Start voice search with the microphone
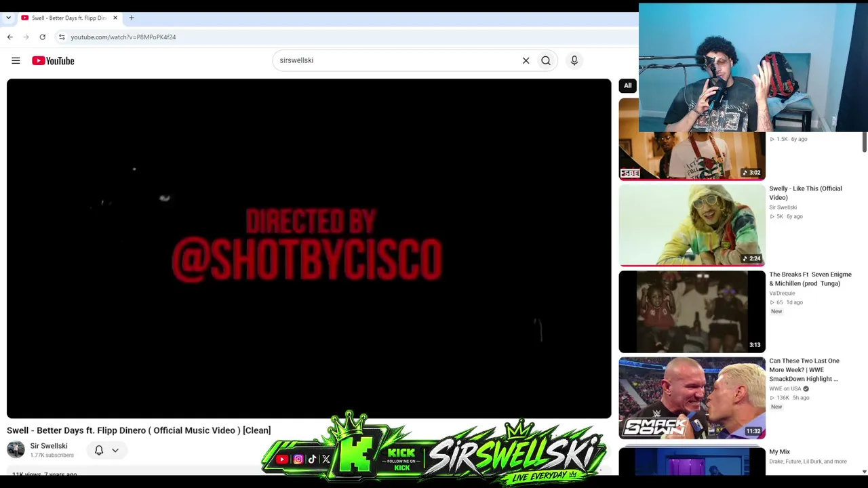868x488 pixels. coord(574,60)
